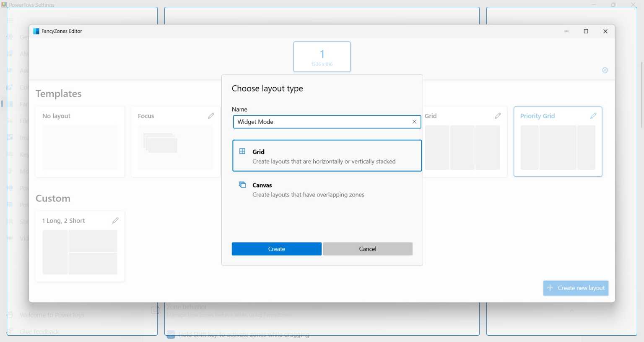Viewport: 644px width, 342px height.
Task: Select the Grid layout option
Action: click(327, 156)
